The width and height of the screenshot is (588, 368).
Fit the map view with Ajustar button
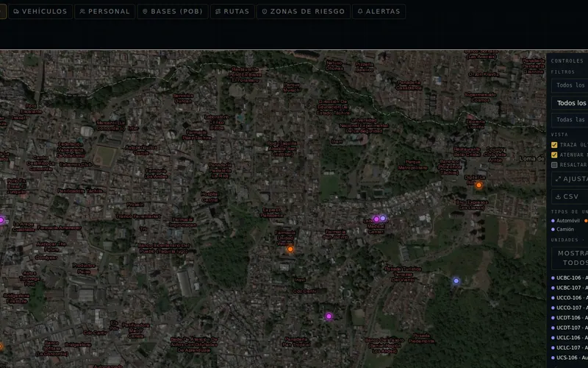(x=570, y=179)
